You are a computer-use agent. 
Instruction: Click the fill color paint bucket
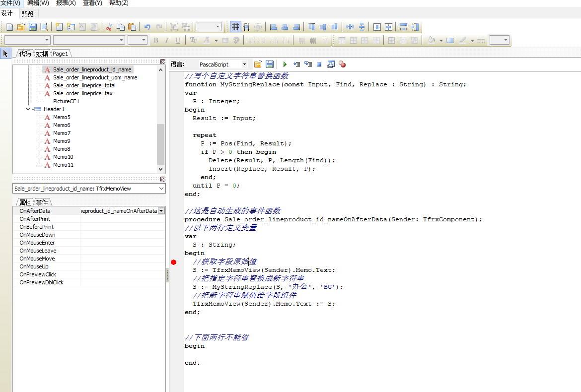[x=431, y=40]
